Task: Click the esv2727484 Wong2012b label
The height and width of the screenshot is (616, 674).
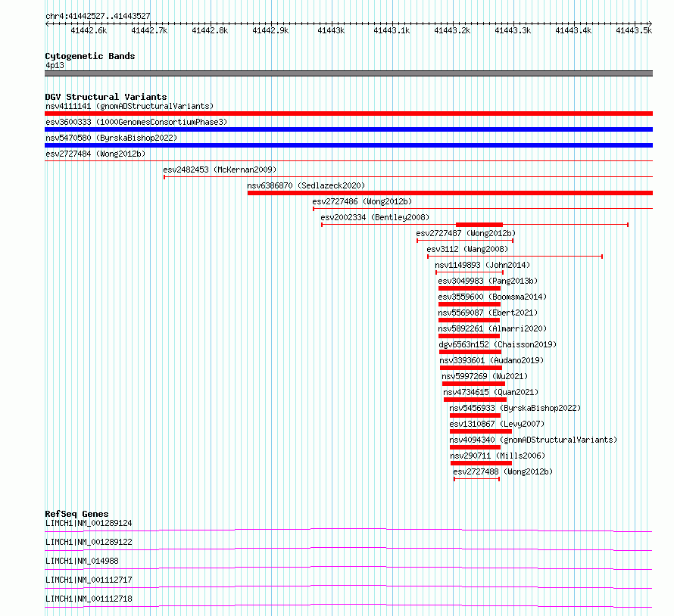Action: [x=95, y=154]
